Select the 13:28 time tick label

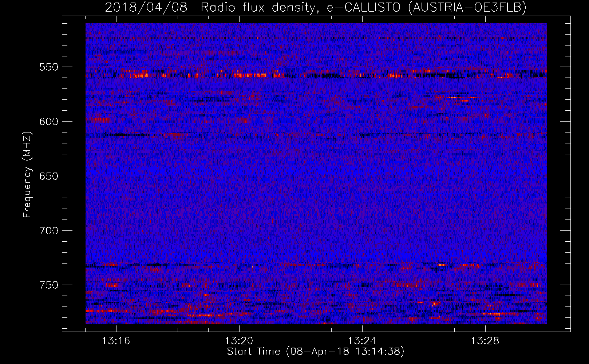(485, 341)
